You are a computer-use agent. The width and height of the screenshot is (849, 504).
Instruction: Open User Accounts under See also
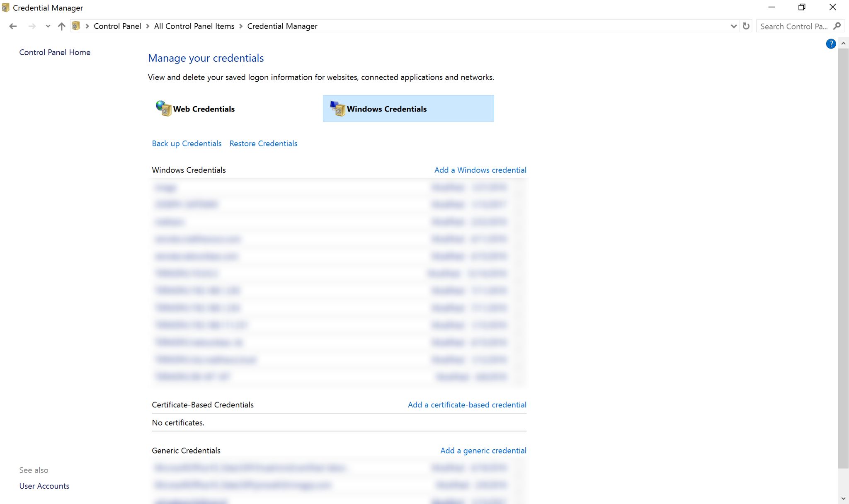pyautogui.click(x=44, y=486)
